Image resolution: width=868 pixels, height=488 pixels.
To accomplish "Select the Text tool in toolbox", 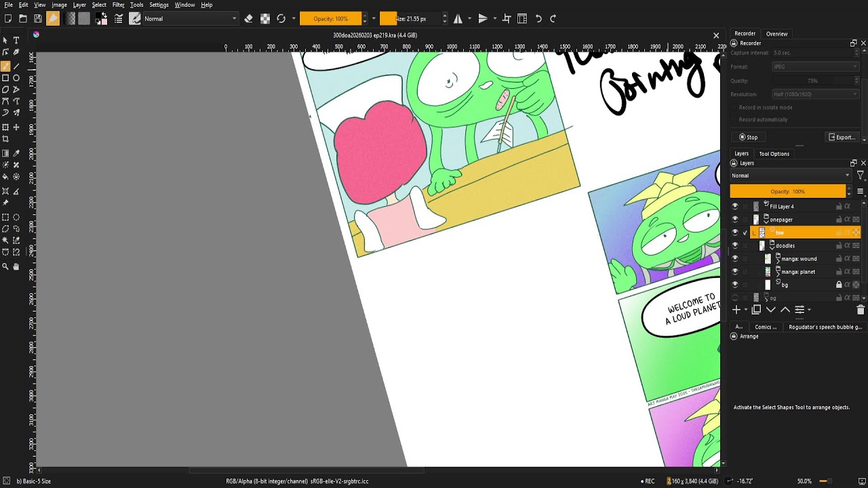I will pyautogui.click(x=16, y=41).
